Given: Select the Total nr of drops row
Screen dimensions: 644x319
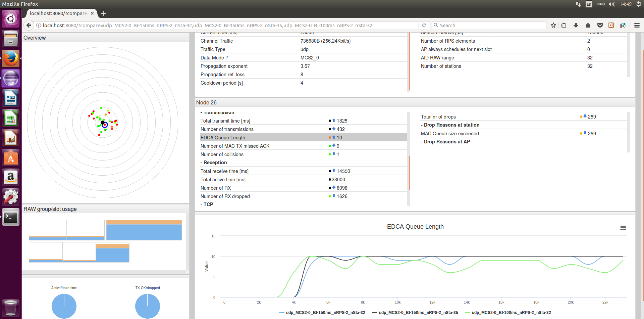Looking at the screenshot, I should [x=524, y=117].
